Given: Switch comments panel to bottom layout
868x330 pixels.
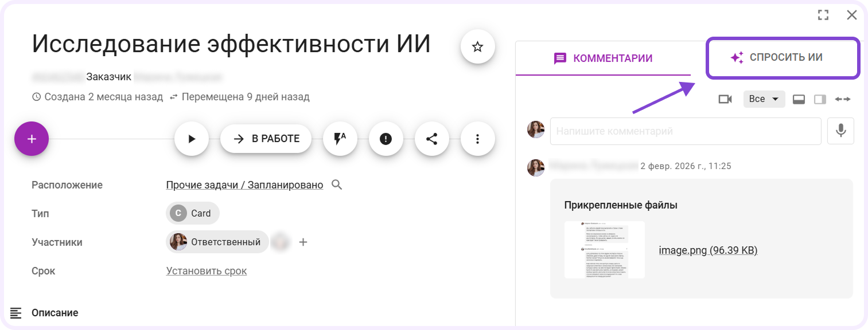Looking at the screenshot, I should pyautogui.click(x=798, y=99).
